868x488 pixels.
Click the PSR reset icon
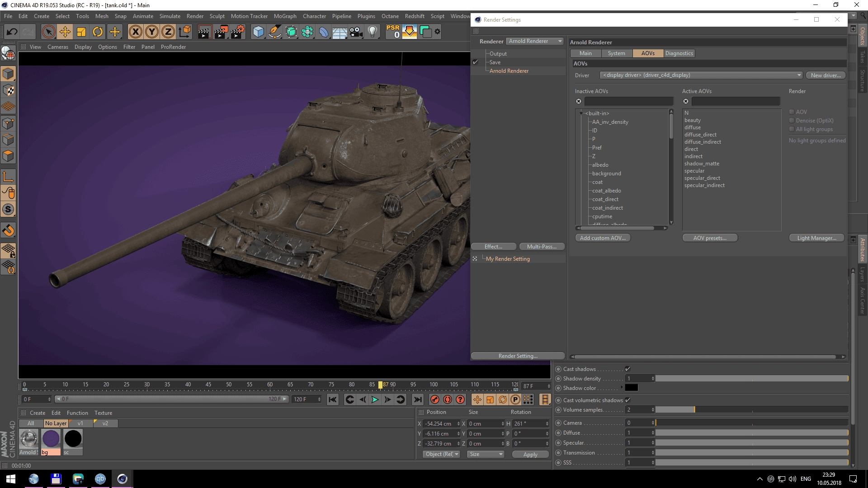click(393, 32)
